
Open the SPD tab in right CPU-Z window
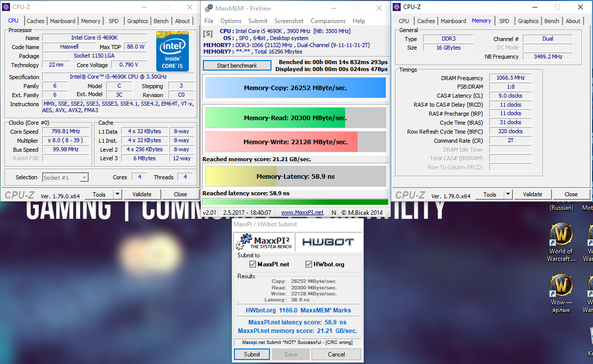(504, 21)
